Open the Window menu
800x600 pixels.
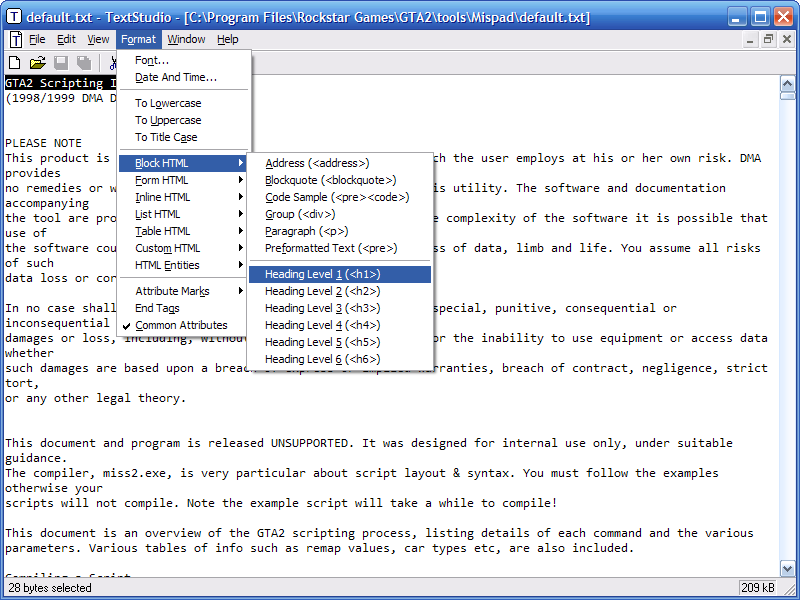click(186, 39)
